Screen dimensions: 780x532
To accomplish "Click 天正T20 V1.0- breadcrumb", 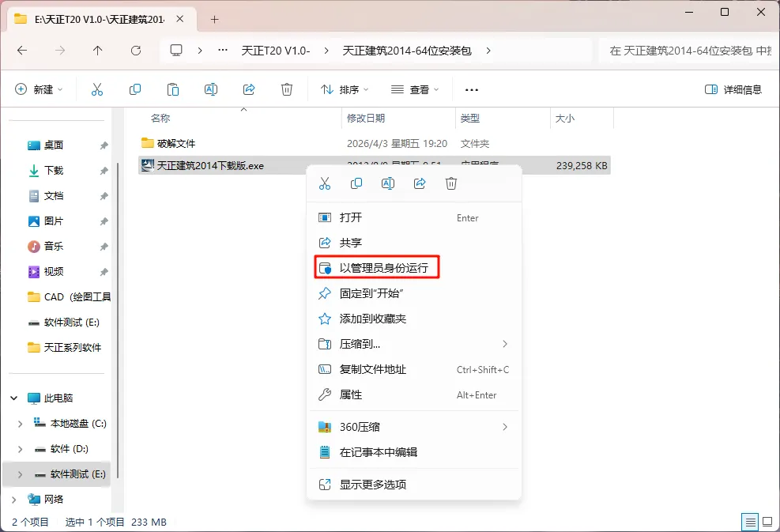I will coord(276,51).
